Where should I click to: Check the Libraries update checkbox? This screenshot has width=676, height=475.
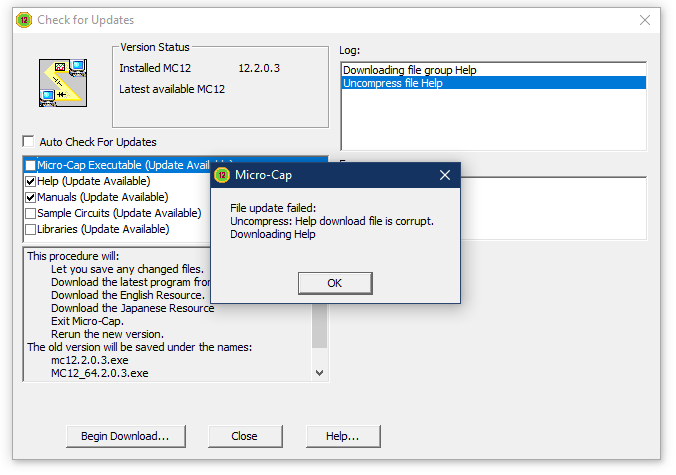click(31, 229)
